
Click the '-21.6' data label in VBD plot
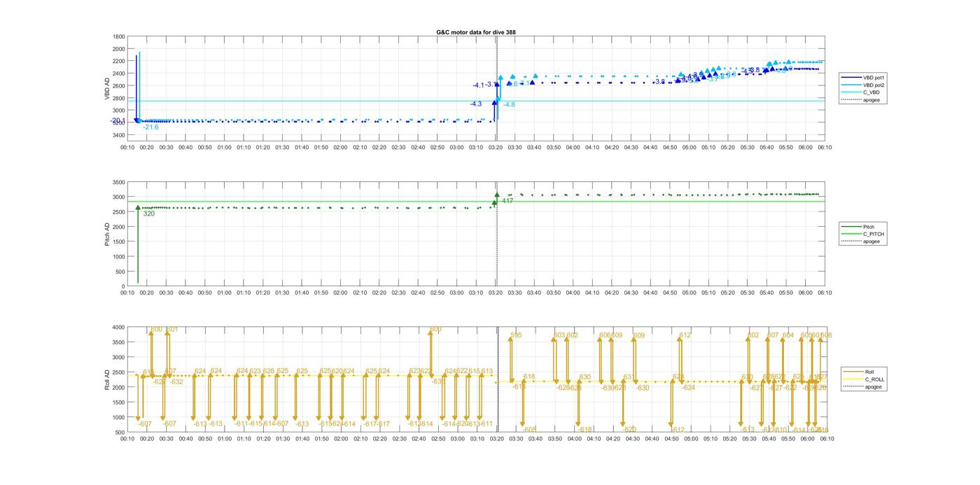click(150, 127)
